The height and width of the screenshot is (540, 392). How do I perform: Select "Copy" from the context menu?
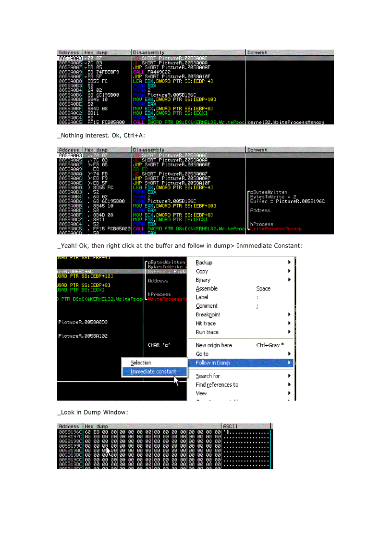[x=201, y=271]
